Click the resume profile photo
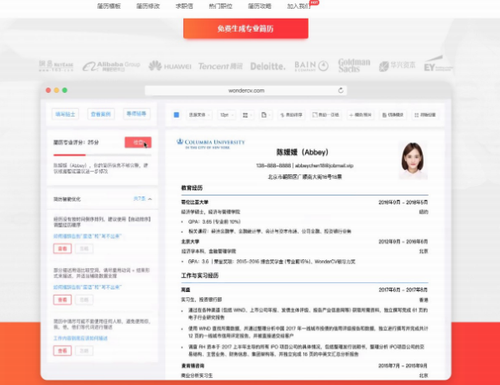Image resolution: width=500 pixels, height=385 pixels. 413,160
